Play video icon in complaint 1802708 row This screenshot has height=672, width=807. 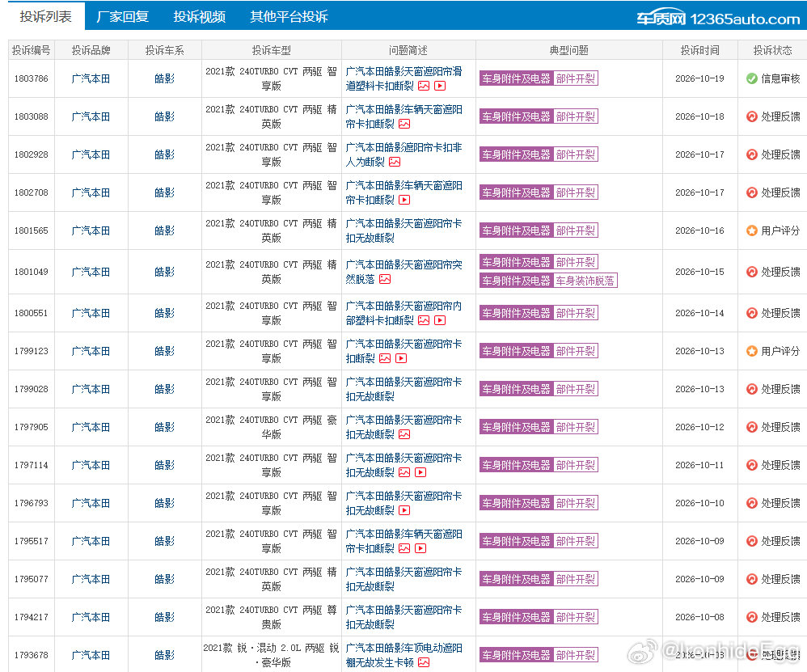coord(404,201)
